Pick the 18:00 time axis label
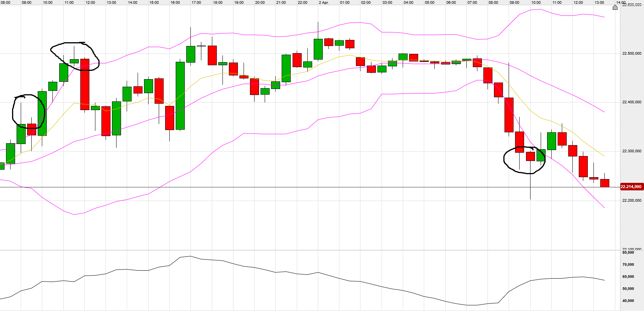The width and height of the screenshot is (644, 311). pos(218,3)
